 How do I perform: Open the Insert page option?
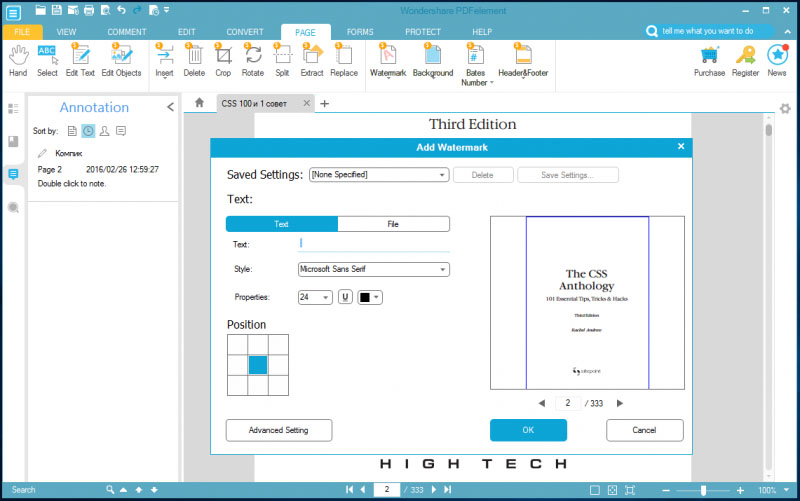(x=164, y=61)
